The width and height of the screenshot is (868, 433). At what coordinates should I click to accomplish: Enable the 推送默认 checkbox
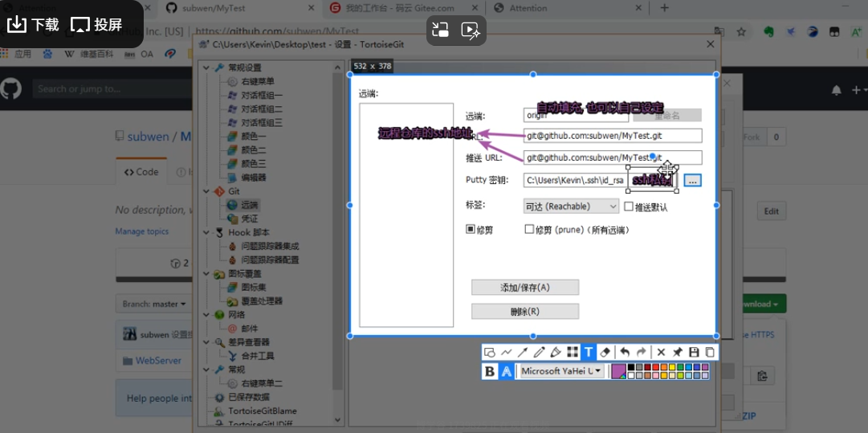(x=628, y=206)
